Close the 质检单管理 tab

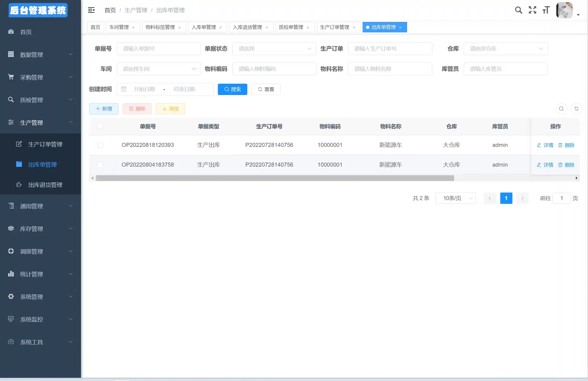tap(308, 28)
